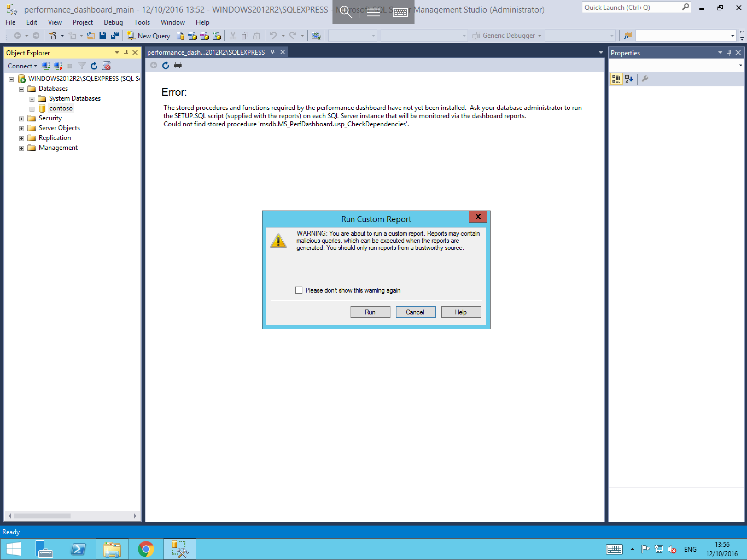Click the Quick Launch search magnifier
This screenshot has width=747, height=560.
[x=685, y=7]
